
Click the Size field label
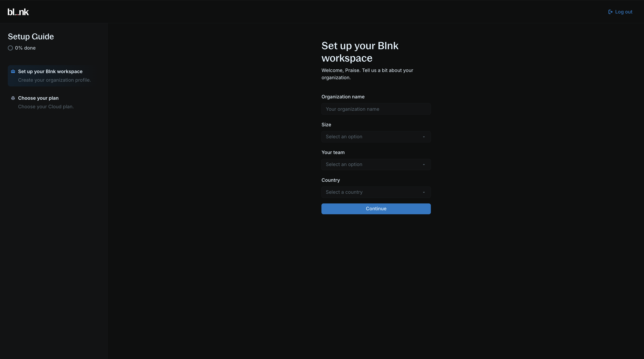click(326, 124)
